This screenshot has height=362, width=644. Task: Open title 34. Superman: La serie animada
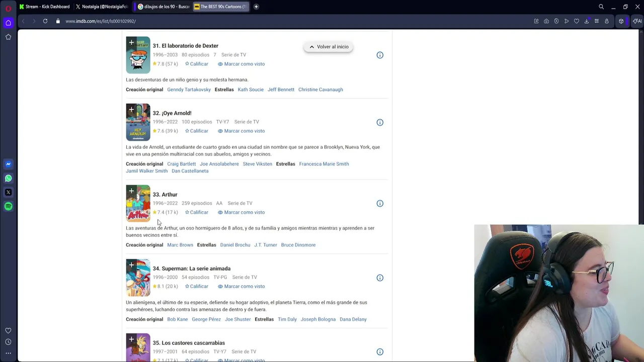[x=191, y=268]
